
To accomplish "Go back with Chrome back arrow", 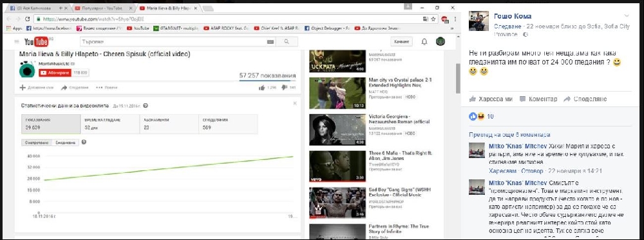I will [8, 19].
